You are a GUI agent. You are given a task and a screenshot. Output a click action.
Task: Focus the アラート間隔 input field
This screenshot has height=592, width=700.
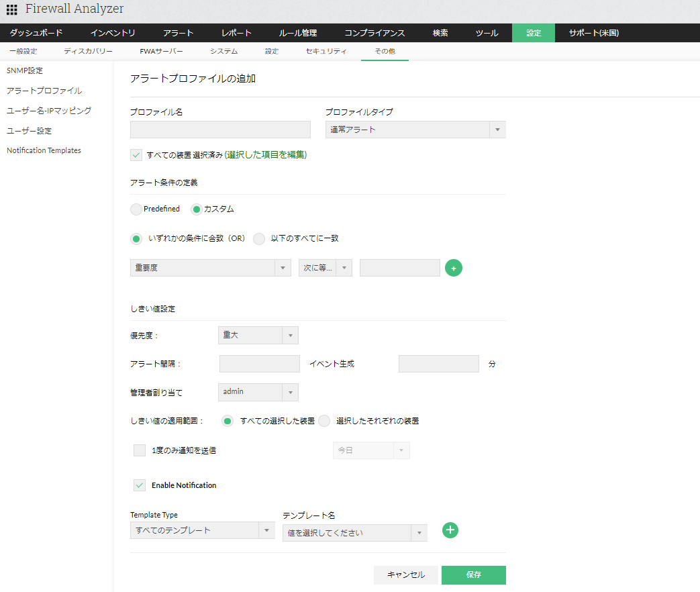click(x=260, y=364)
